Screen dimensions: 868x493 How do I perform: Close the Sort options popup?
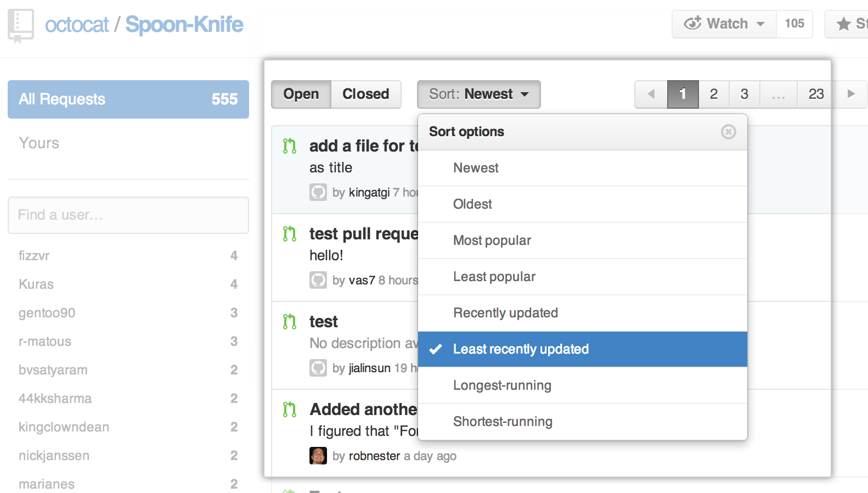pos(728,132)
